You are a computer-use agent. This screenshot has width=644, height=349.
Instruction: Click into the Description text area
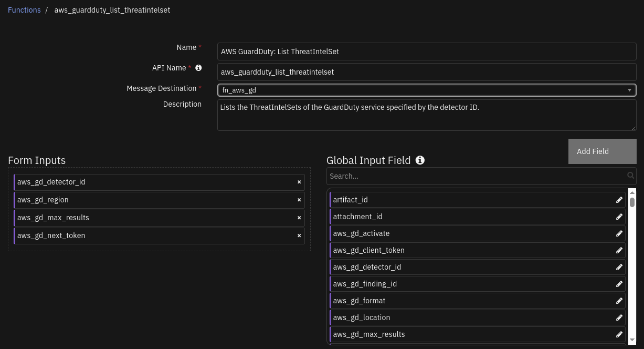coord(427,115)
